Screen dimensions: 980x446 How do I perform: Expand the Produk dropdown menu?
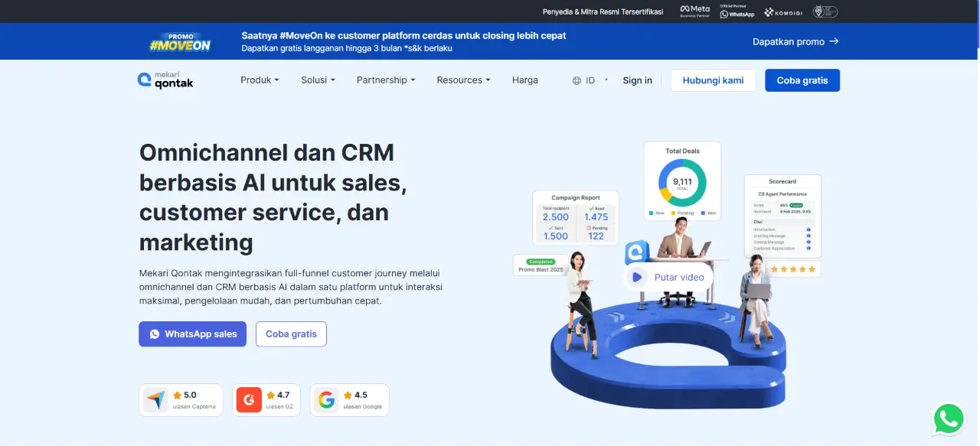(x=260, y=80)
